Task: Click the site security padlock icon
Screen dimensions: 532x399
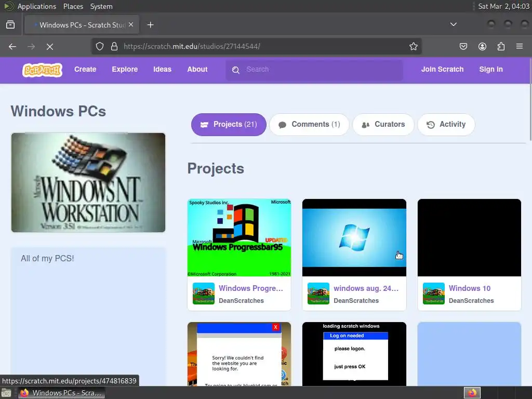Action: (x=114, y=46)
